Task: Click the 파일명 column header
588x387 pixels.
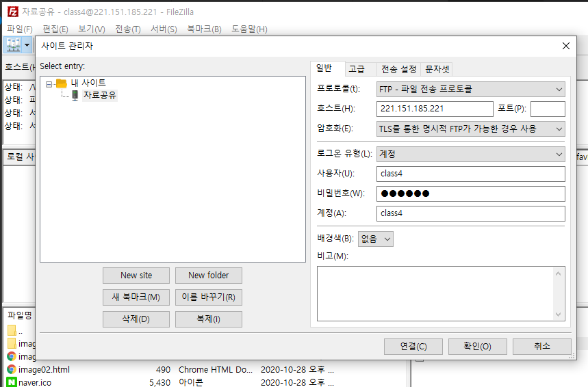Action: (20, 315)
